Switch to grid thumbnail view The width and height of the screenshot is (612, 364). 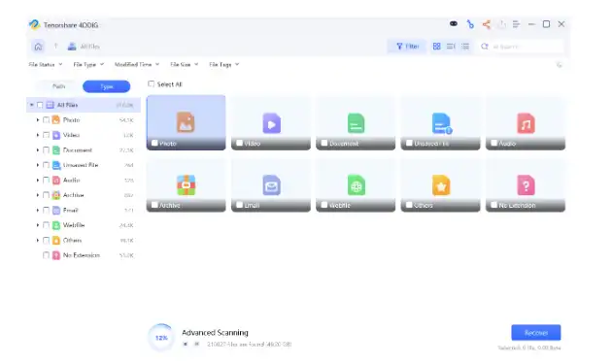point(437,47)
